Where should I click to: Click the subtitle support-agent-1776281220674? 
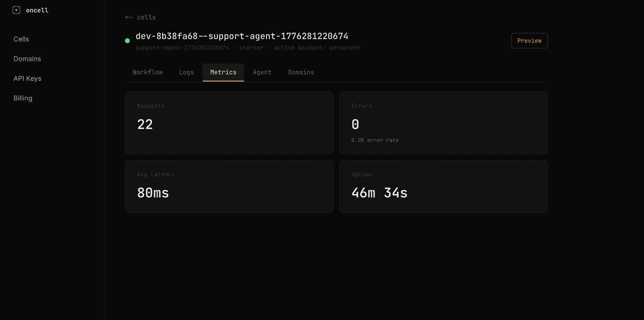[182, 48]
